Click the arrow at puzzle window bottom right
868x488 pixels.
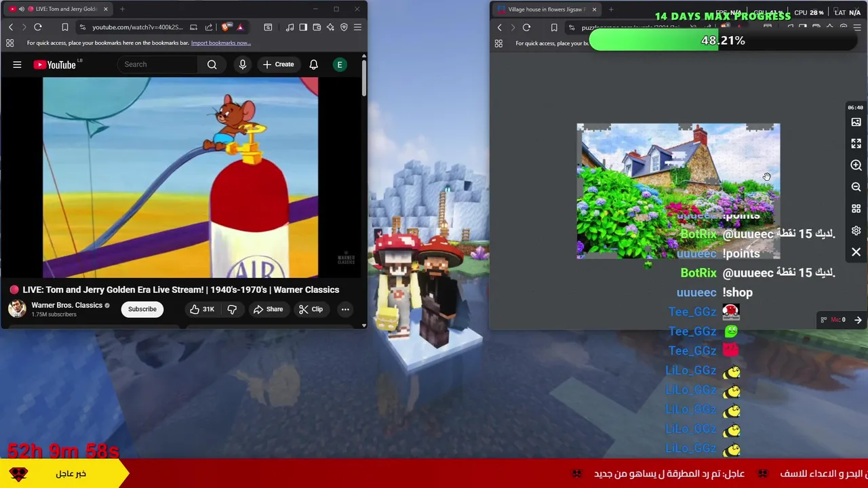858,320
